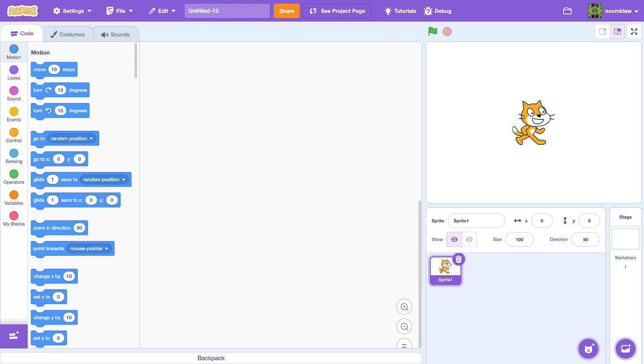Screen dimensions: 644x364
Task: Open the Add Extension button
Action: pyautogui.click(x=14, y=336)
